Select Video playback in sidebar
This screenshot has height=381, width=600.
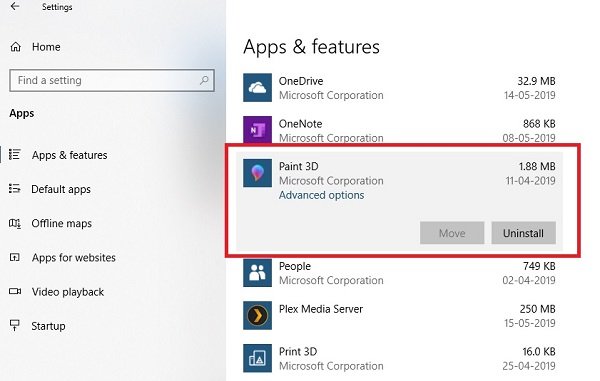(68, 292)
